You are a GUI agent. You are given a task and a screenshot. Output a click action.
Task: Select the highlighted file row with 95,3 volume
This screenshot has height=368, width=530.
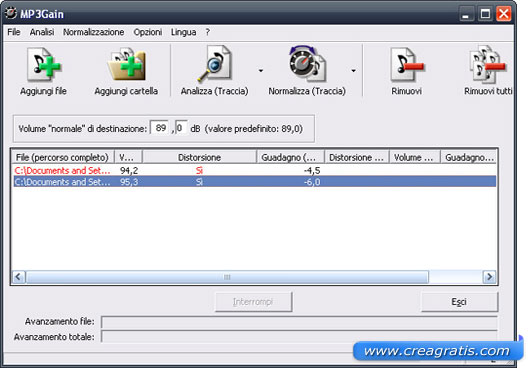coord(254,182)
